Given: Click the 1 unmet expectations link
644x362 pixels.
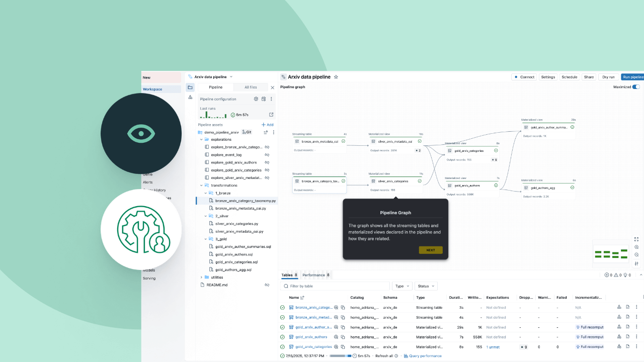Looking at the screenshot, I should pyautogui.click(x=493, y=347).
